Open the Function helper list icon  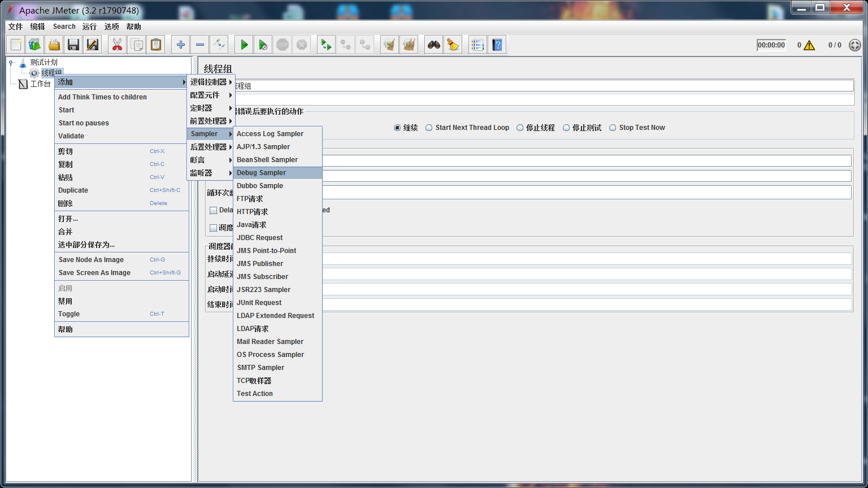[478, 45]
